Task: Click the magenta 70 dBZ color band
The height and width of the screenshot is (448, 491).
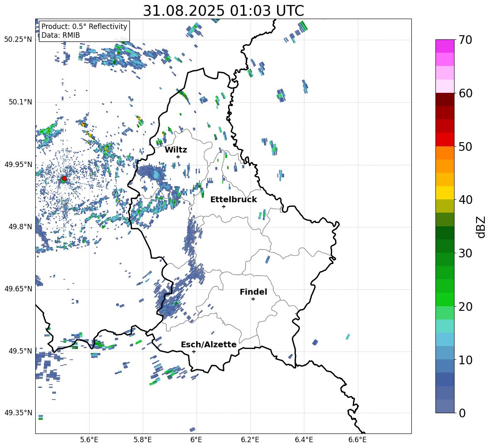Action: pos(445,46)
